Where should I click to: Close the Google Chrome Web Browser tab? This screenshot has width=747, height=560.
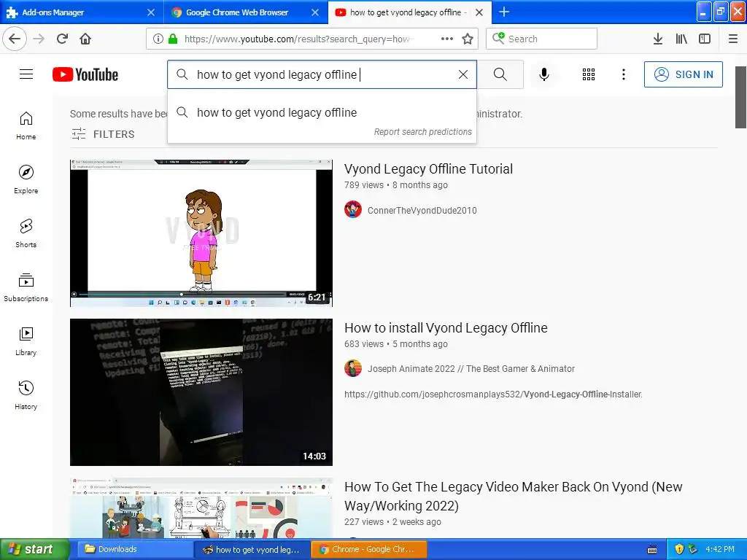coord(315,12)
